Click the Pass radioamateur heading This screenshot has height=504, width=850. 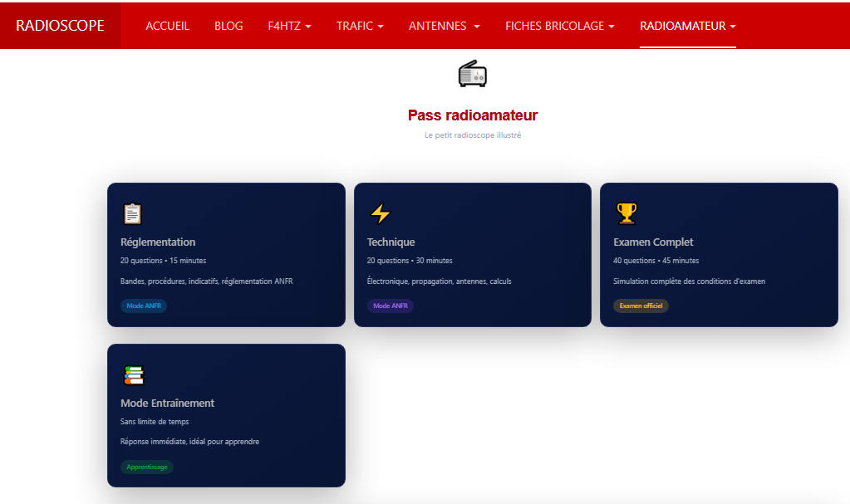[x=472, y=115]
